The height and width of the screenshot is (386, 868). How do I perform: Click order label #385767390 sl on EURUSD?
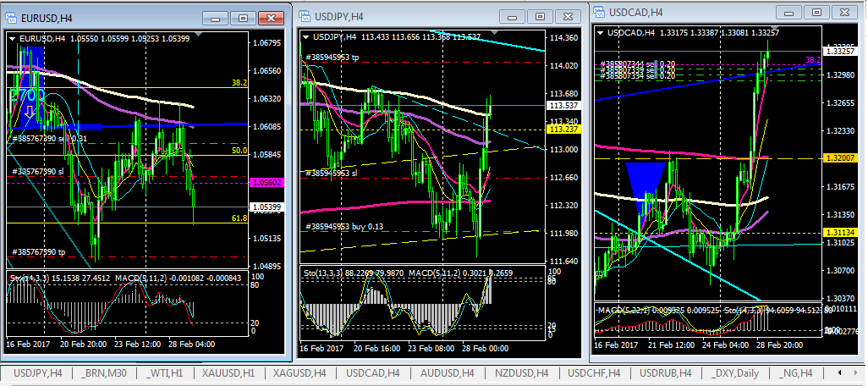tap(38, 172)
